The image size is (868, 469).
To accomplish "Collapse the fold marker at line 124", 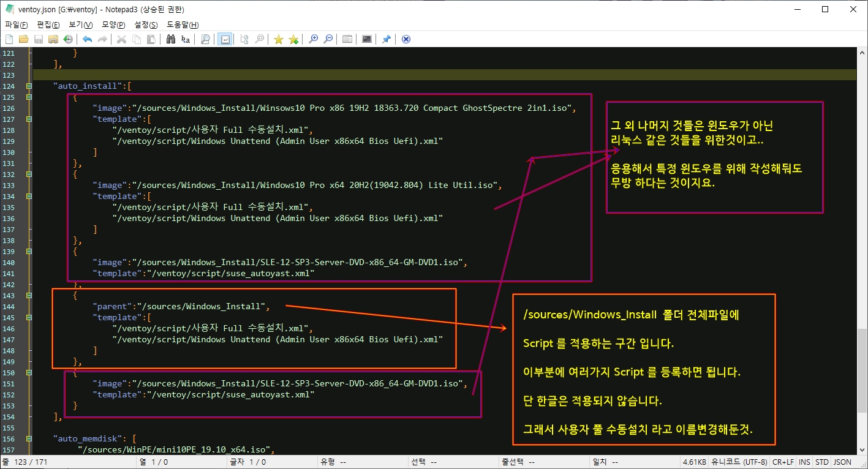I will (x=29, y=86).
